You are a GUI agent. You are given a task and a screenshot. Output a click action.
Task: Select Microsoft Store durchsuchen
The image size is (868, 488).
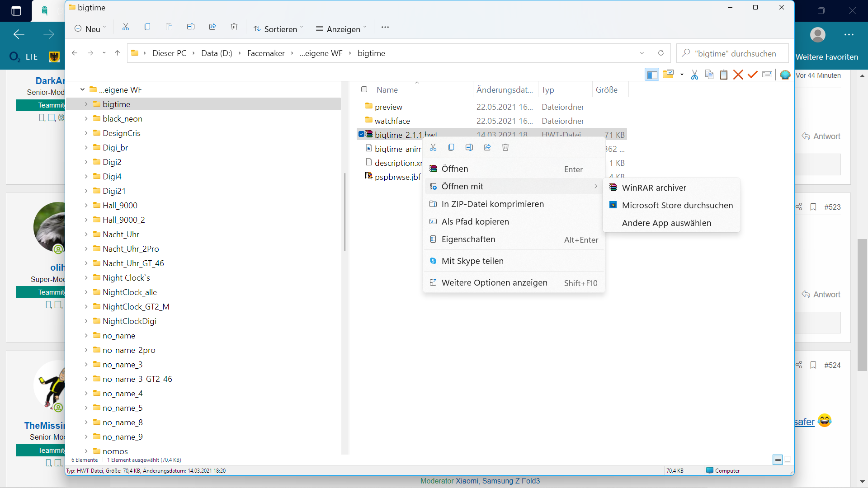click(671, 205)
